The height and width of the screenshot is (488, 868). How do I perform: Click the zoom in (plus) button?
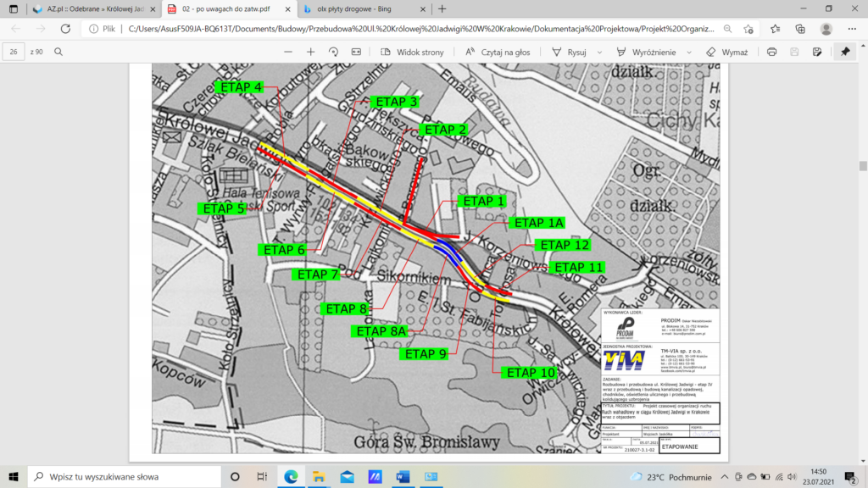tap(310, 52)
